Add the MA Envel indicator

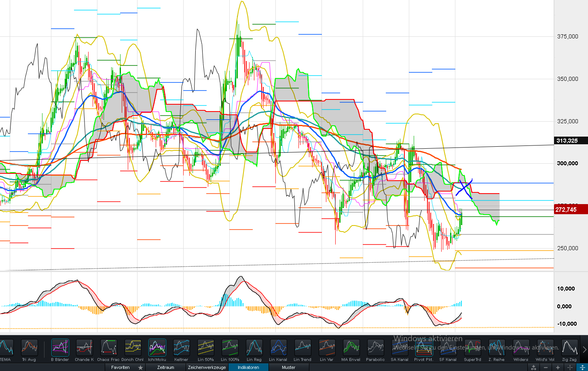pyautogui.click(x=351, y=350)
